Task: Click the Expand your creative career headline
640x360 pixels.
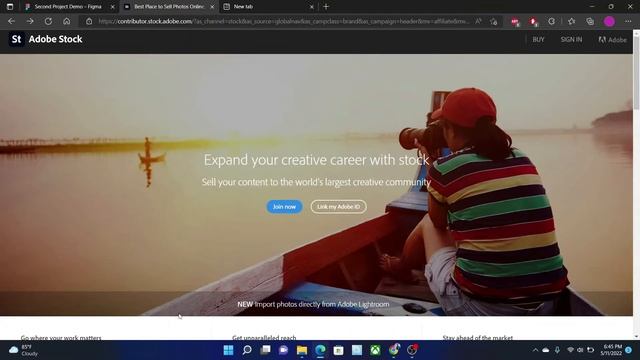Action: pyautogui.click(x=316, y=160)
